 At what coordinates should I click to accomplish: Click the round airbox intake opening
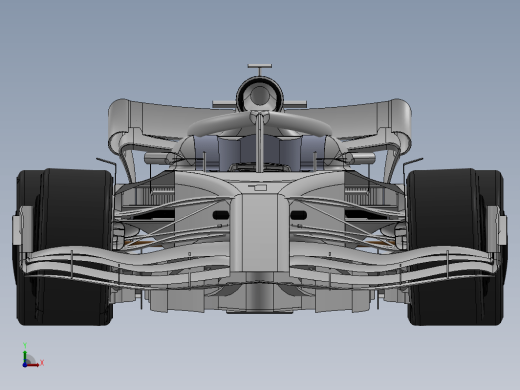[x=260, y=95]
